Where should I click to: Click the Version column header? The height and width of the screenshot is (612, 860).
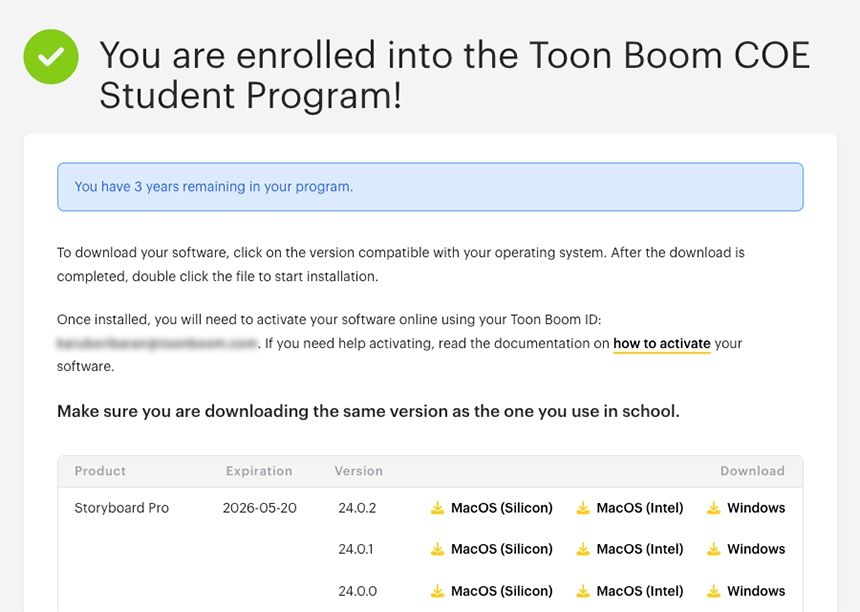(x=358, y=471)
